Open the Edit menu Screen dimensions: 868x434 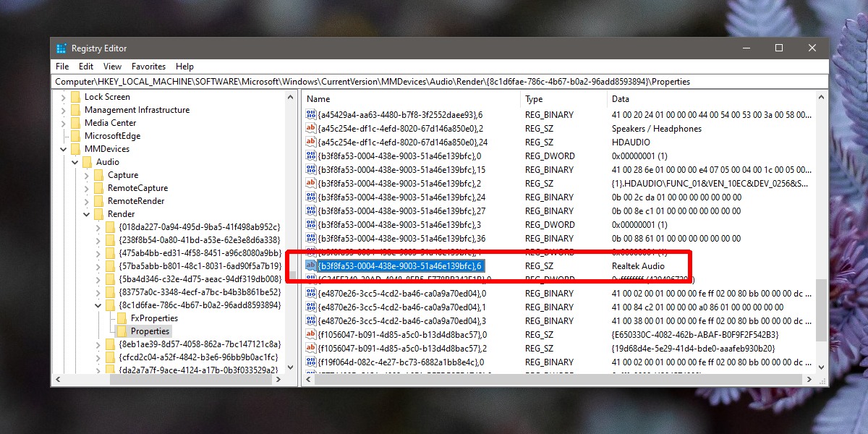tap(86, 66)
